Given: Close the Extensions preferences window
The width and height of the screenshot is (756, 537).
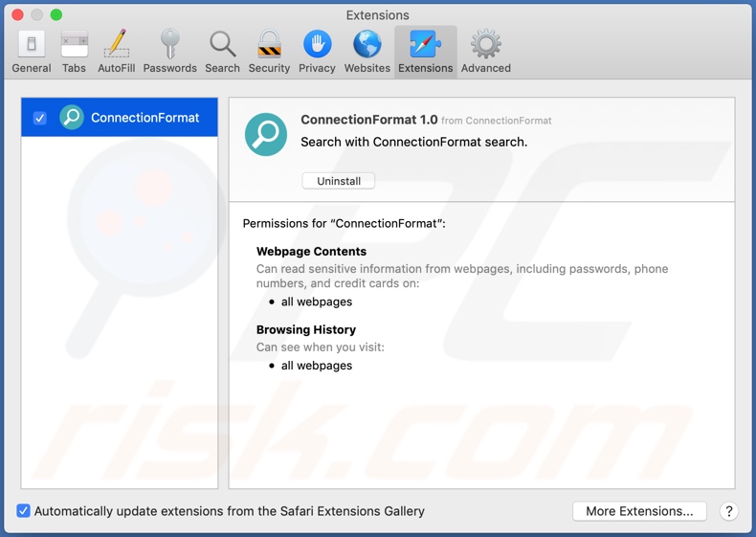Looking at the screenshot, I should click(17, 15).
